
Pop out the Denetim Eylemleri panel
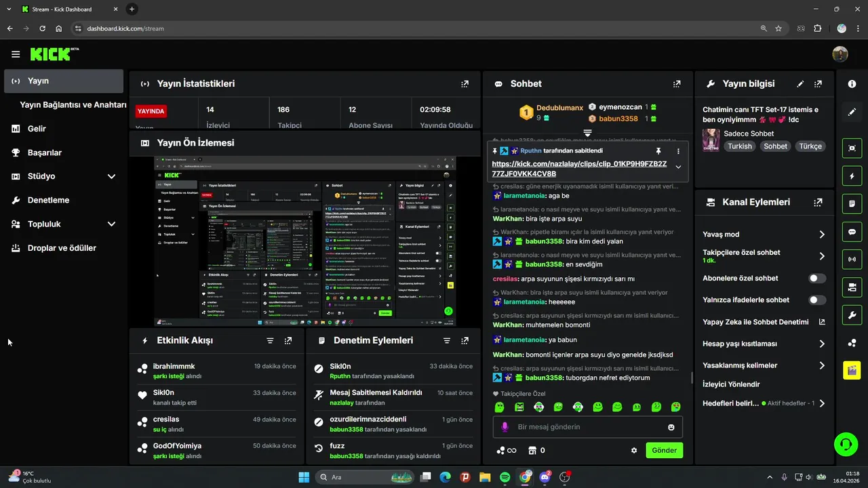coord(465,341)
